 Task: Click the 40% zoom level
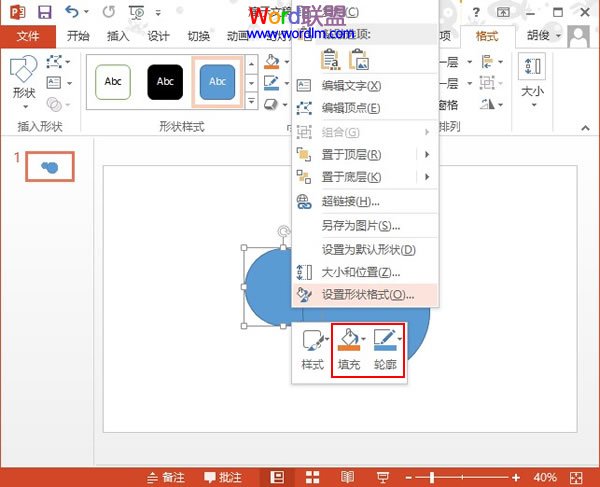tap(545, 477)
